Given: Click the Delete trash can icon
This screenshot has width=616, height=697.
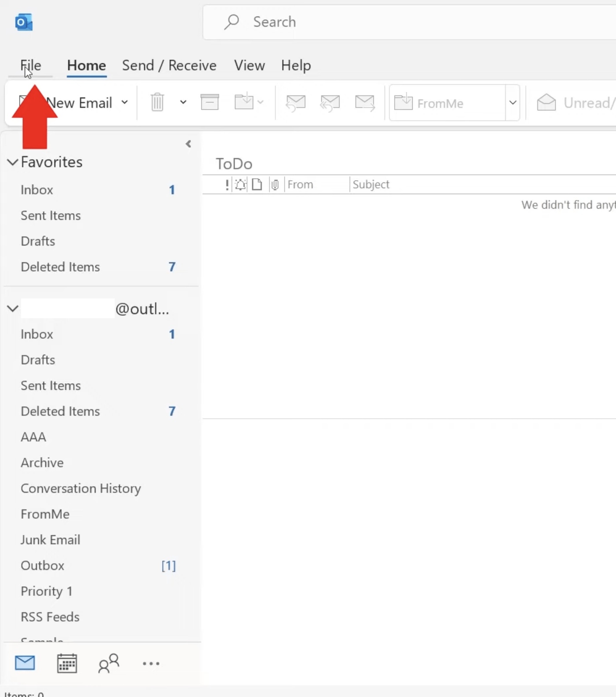Looking at the screenshot, I should 157,102.
